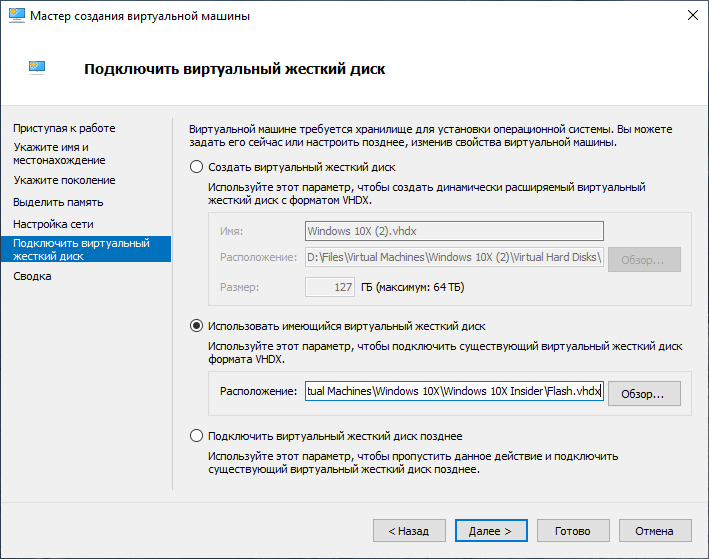The image size is (709, 559).
Task: Click 'Обзор...' next to Flash.vhdx path
Action: click(x=644, y=393)
